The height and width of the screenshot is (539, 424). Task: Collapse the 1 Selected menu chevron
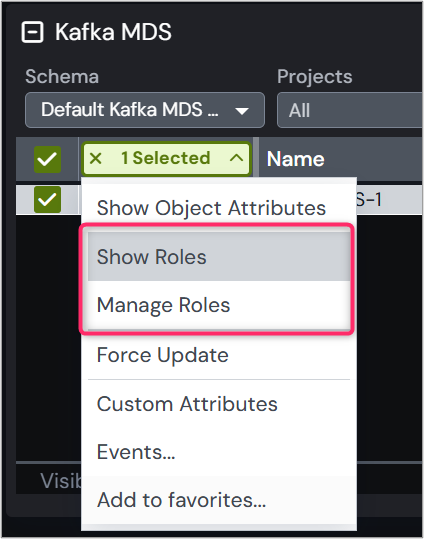(x=236, y=158)
